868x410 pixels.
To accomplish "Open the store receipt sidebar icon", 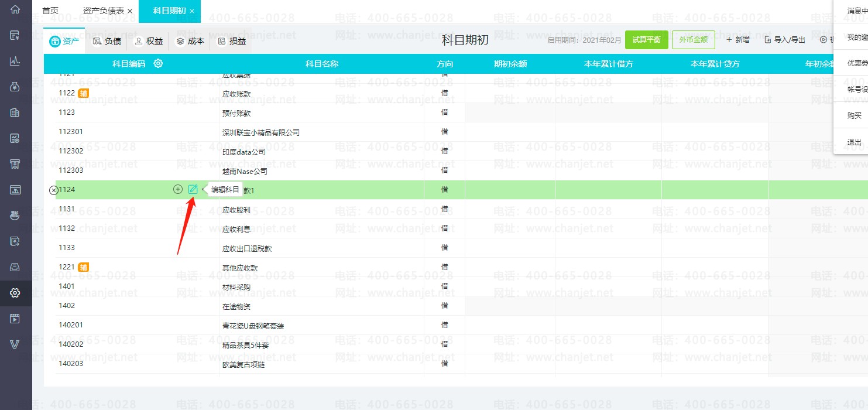I will (15, 164).
